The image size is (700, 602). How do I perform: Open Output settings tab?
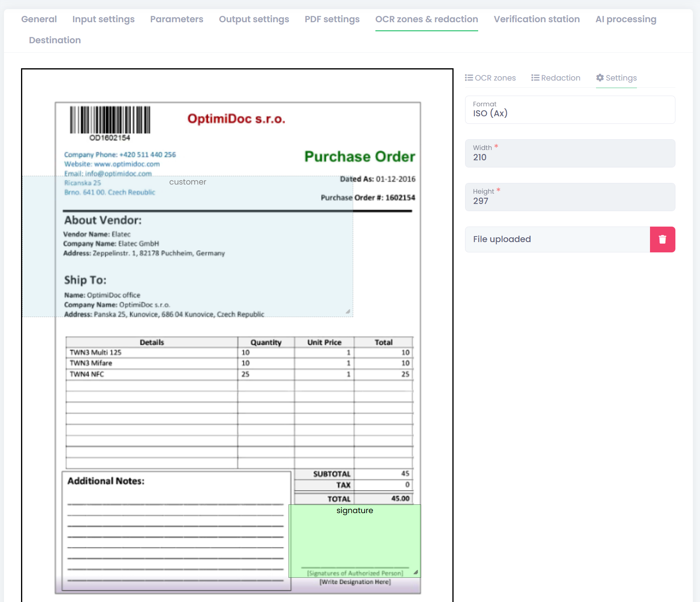pos(254,19)
